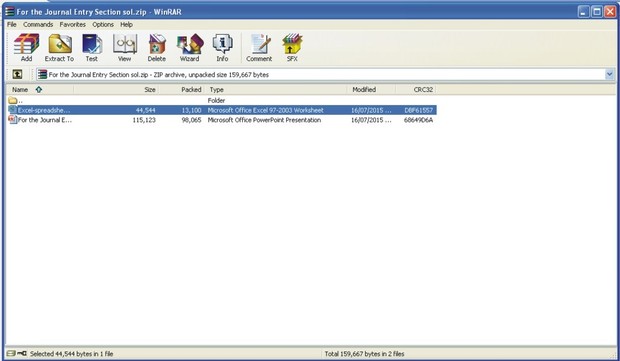Viewport: 620px width, 361px height.
Task: Select the Delete files tool
Action: pos(157,48)
